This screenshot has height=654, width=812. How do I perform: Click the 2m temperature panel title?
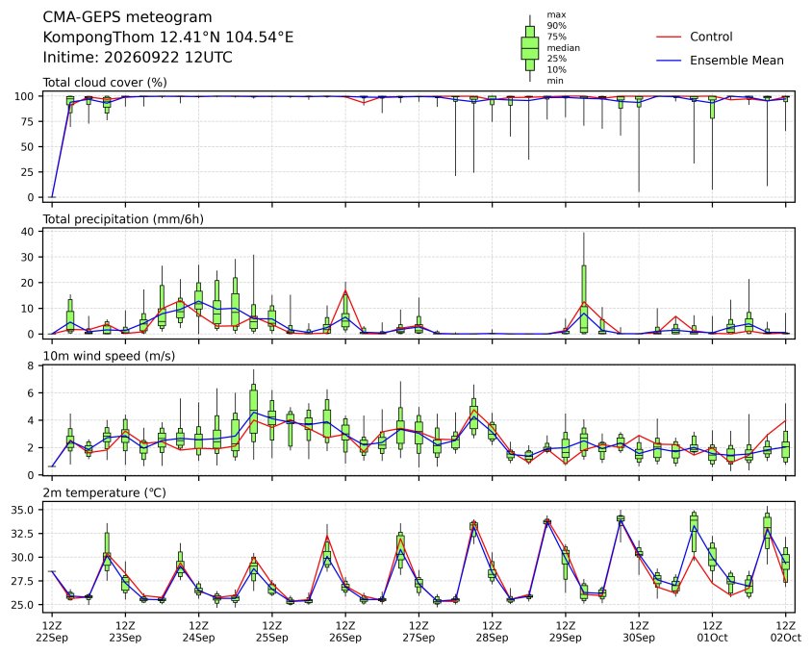[x=104, y=492]
